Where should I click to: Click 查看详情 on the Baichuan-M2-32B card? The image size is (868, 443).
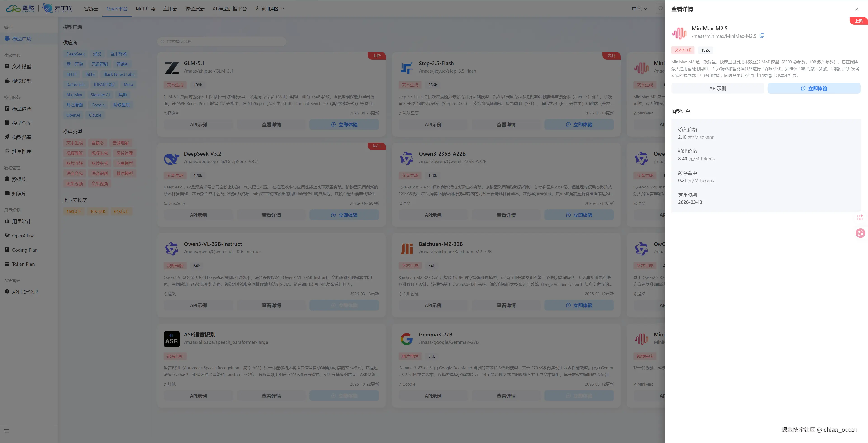pos(506,305)
